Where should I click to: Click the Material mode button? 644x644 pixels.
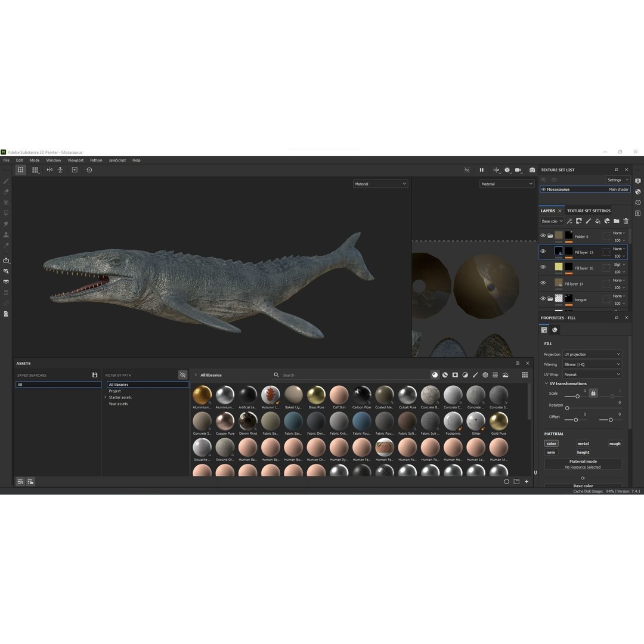pos(583,464)
